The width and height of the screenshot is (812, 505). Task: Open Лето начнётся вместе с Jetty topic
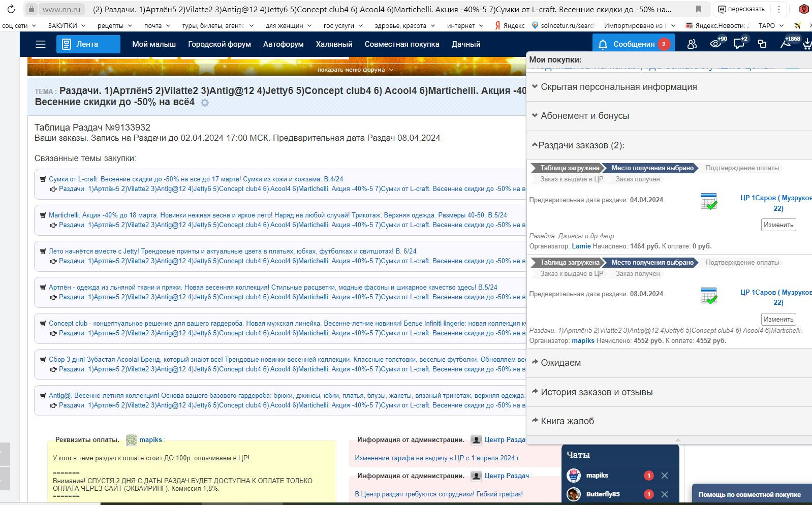pos(233,251)
